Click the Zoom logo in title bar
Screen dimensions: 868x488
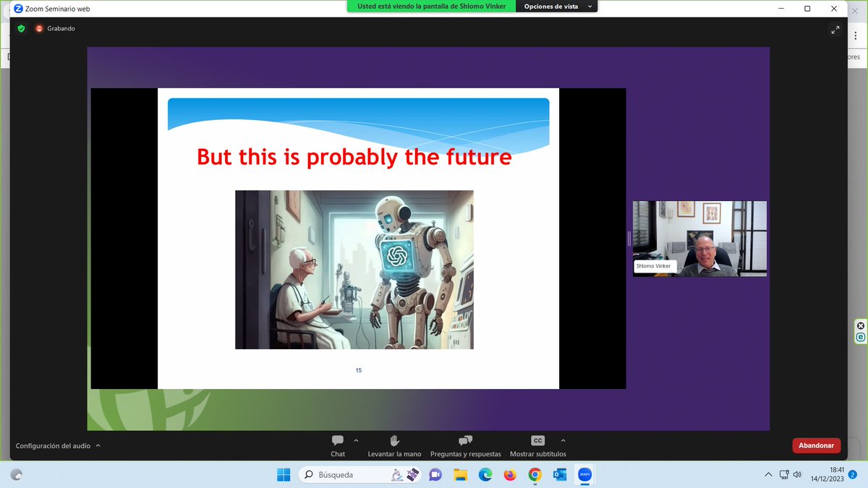pyautogui.click(x=19, y=9)
